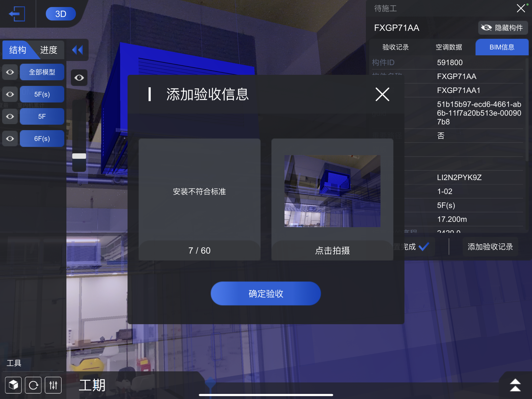Click the eye icon above the slider

(79, 78)
